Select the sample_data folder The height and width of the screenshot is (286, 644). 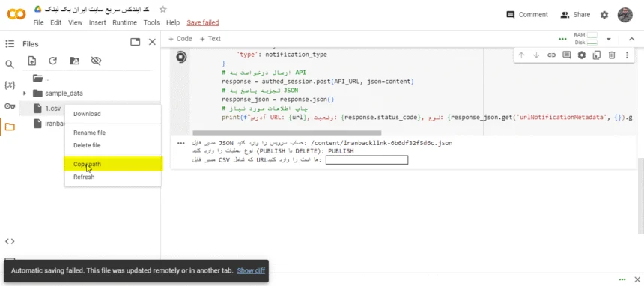click(x=64, y=94)
